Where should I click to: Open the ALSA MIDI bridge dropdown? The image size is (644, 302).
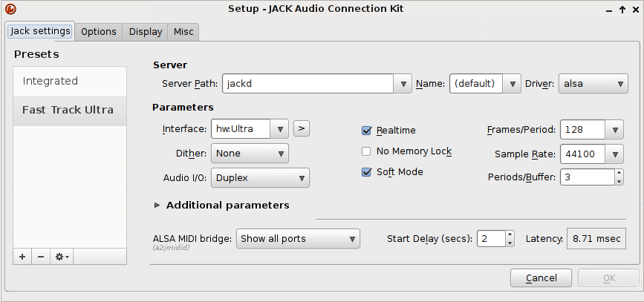click(x=298, y=239)
